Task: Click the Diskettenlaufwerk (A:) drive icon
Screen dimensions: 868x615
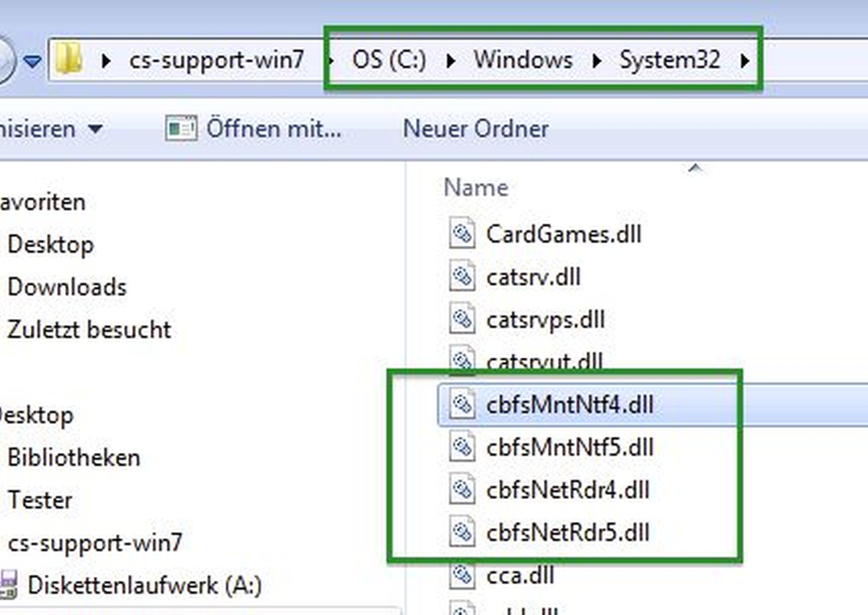Action: pyautogui.click(x=8, y=584)
